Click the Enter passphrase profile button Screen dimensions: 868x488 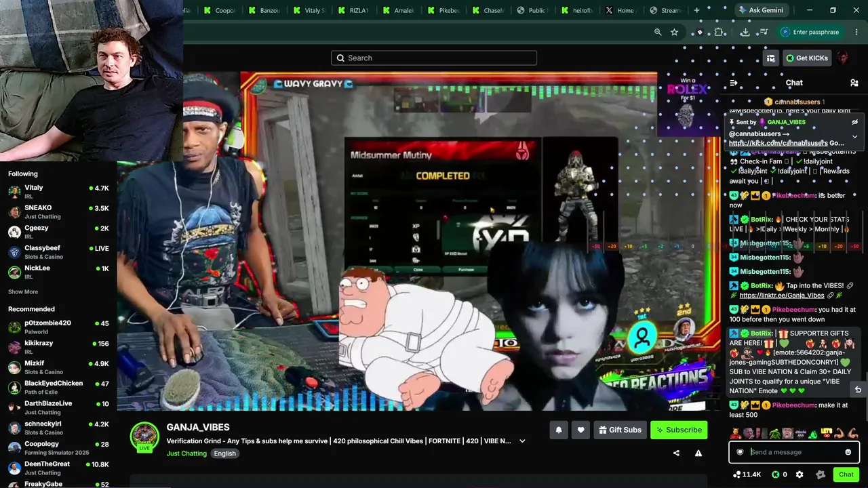coord(810,32)
